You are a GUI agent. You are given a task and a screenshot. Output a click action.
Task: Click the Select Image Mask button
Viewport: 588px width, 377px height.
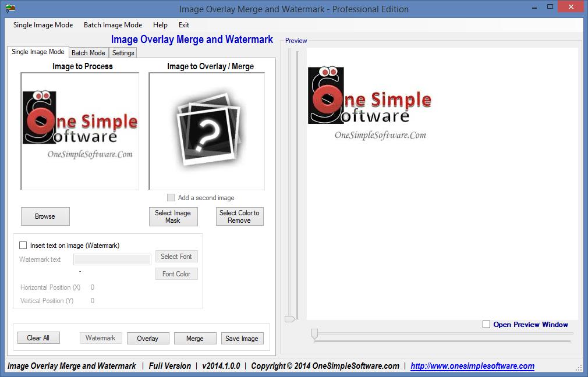coord(173,216)
